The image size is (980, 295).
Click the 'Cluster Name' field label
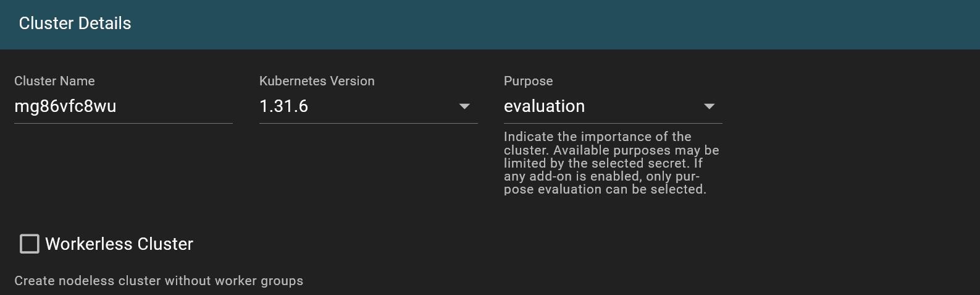[54, 81]
